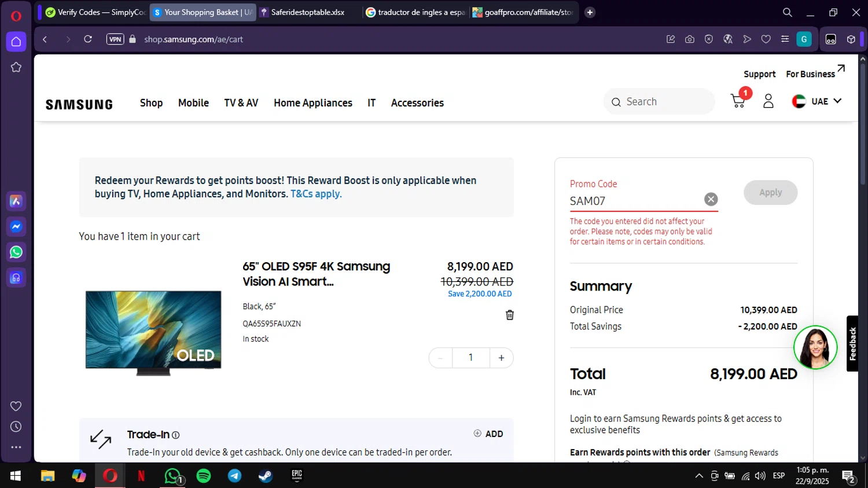Viewport: 868px width, 488px height.
Task: Open the 65" OLED S95F product title
Action: (x=316, y=274)
